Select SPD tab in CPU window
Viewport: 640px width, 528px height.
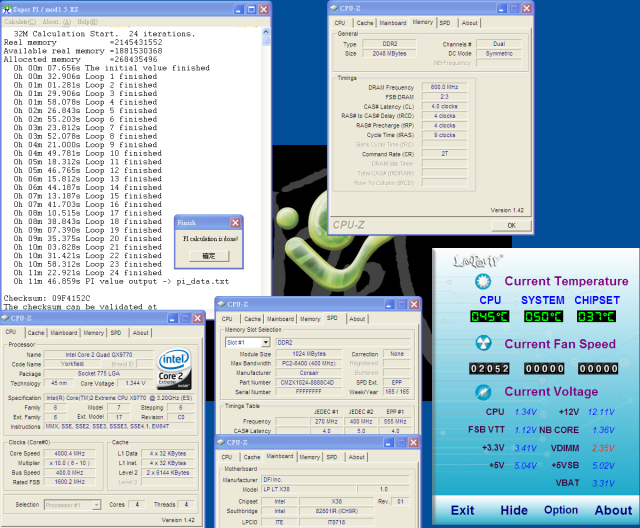click(x=116, y=333)
